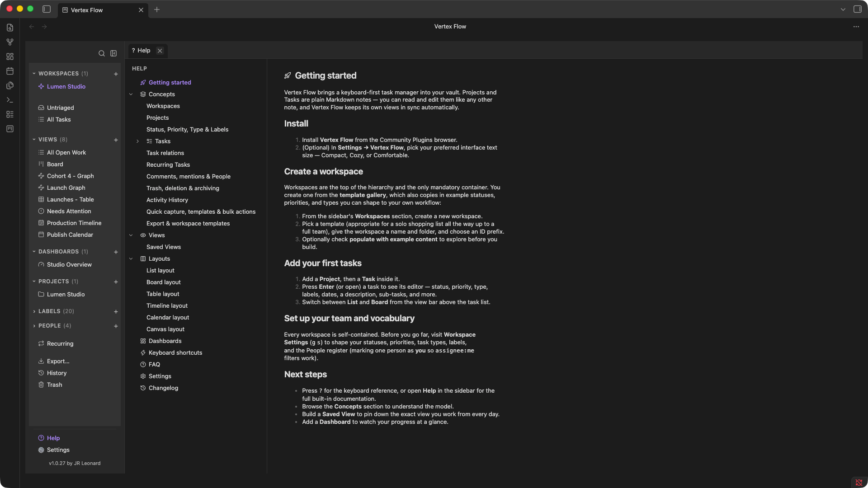Open Settings at sidebar bottom
This screenshot has height=488, width=868.
point(54,450)
